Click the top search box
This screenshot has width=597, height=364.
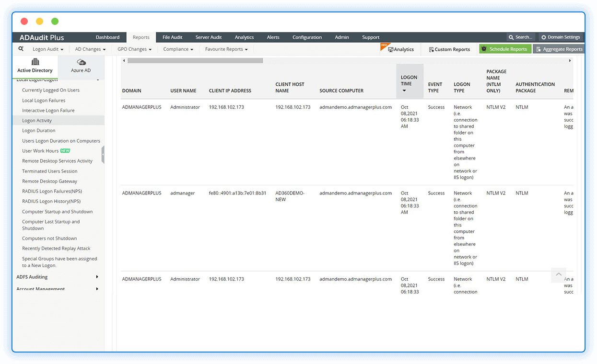click(521, 37)
